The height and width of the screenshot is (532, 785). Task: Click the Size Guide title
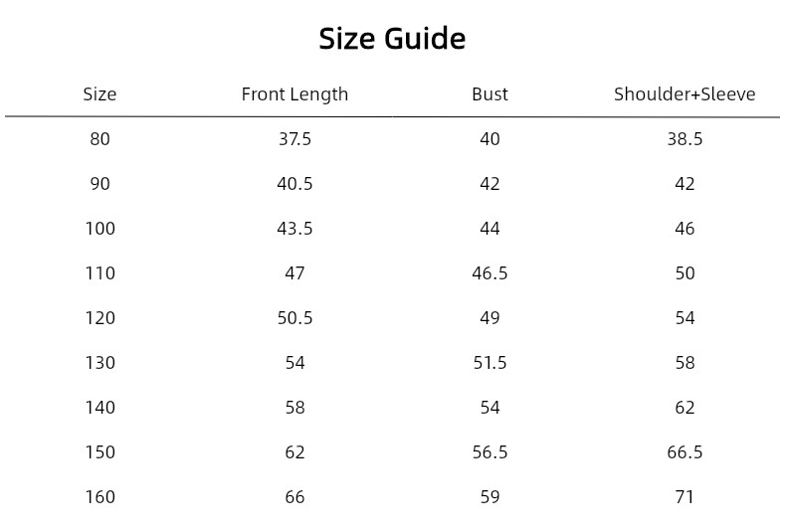click(392, 39)
